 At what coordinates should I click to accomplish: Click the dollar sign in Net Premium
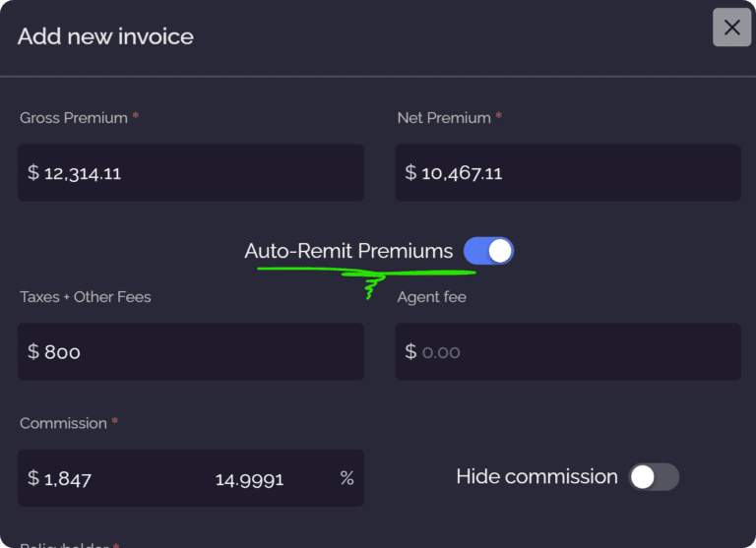click(x=410, y=172)
